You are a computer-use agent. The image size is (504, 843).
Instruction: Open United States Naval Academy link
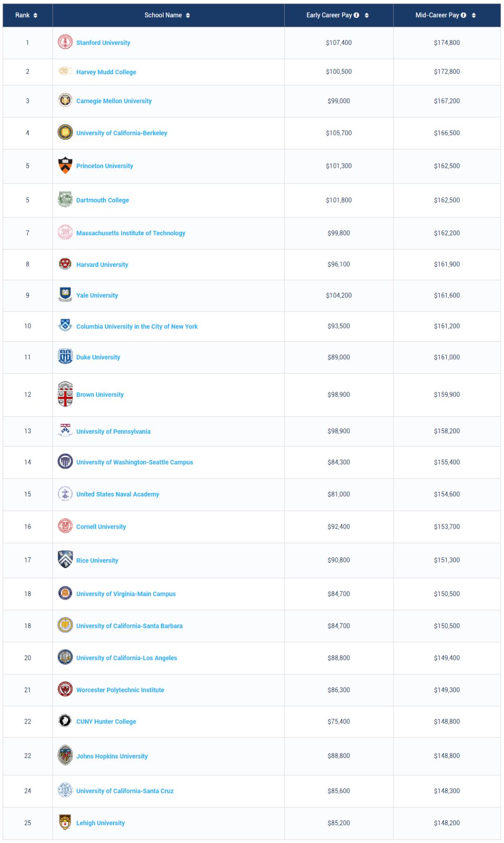[118, 494]
